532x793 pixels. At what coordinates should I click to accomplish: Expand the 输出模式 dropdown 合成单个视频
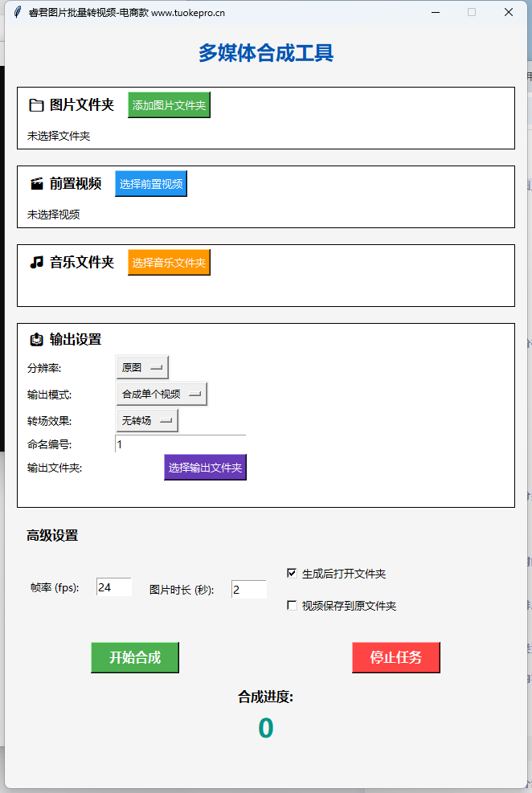point(161,394)
